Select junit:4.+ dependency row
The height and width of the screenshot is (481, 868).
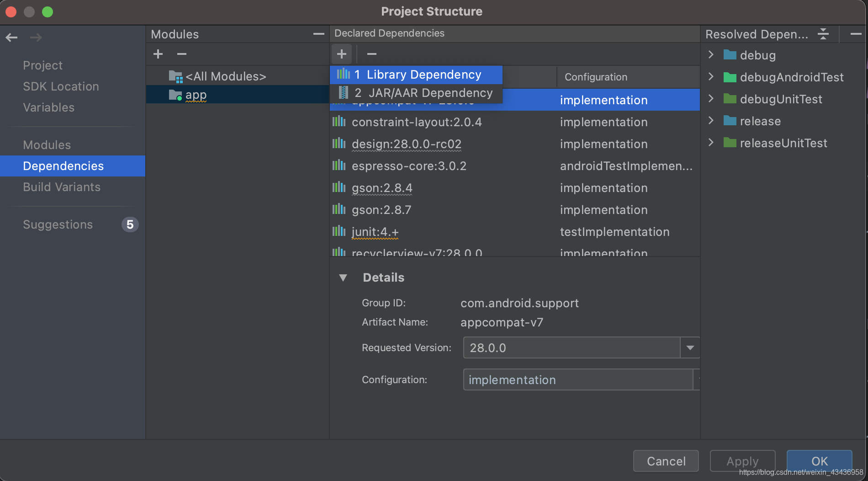515,232
